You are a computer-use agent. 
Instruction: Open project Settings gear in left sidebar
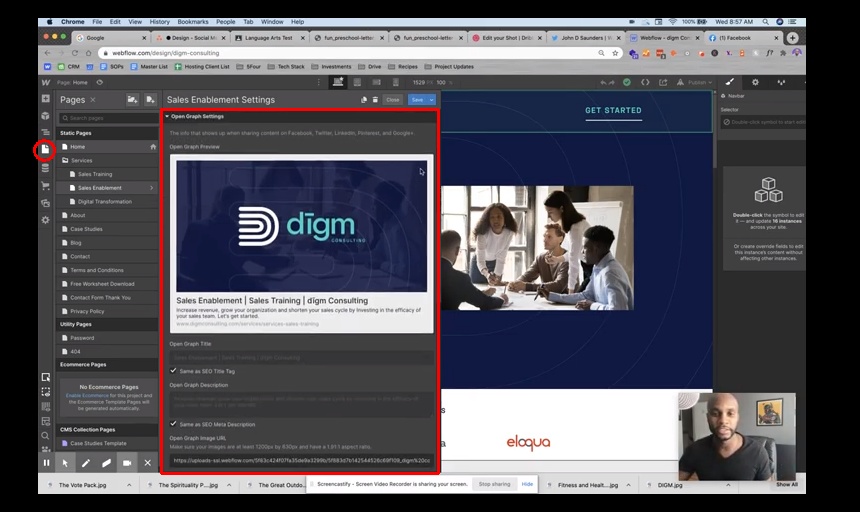(46, 220)
